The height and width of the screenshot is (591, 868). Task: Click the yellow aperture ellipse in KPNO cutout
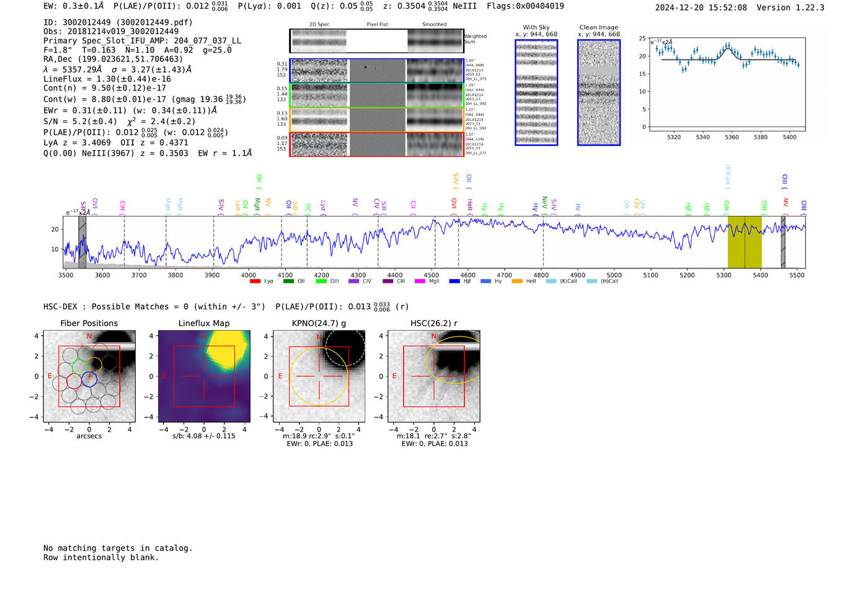[x=319, y=376]
